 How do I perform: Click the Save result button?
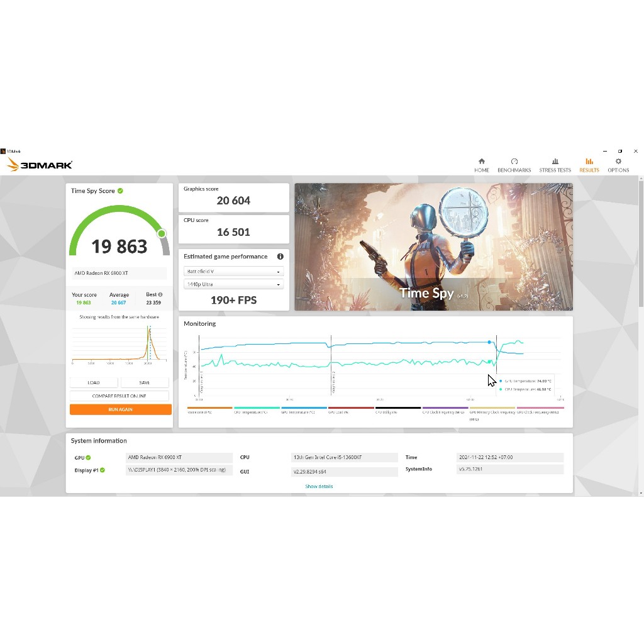click(x=145, y=382)
